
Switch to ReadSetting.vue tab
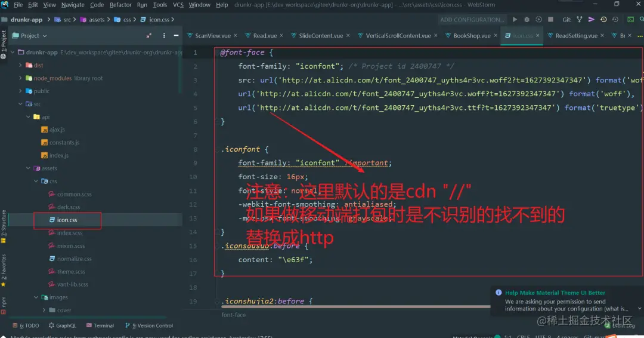[x=576, y=36]
